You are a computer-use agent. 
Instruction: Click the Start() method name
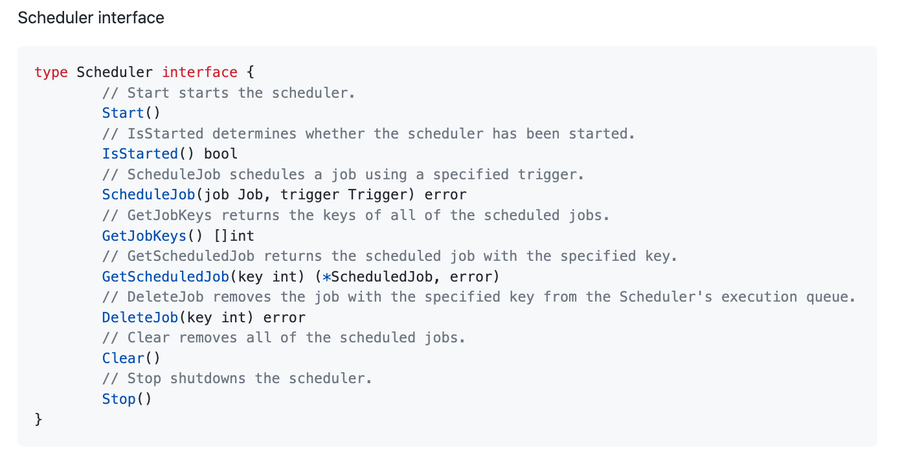123,113
